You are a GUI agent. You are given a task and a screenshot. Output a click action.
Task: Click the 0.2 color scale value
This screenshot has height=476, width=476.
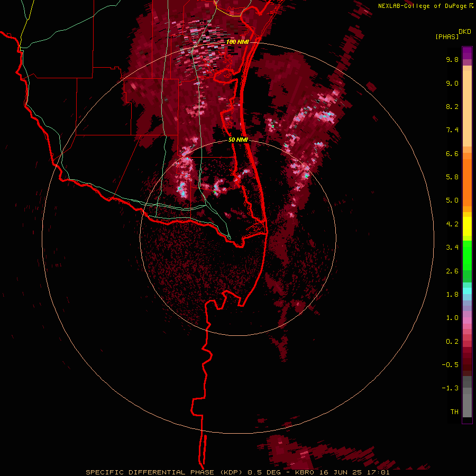tap(452, 342)
